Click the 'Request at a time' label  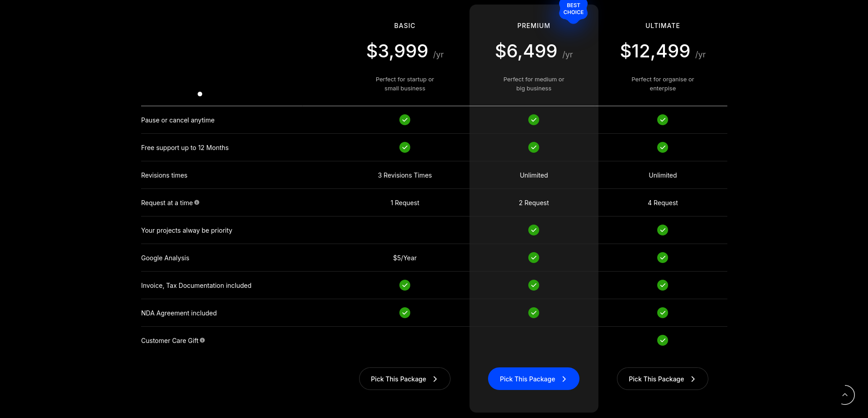pos(167,203)
